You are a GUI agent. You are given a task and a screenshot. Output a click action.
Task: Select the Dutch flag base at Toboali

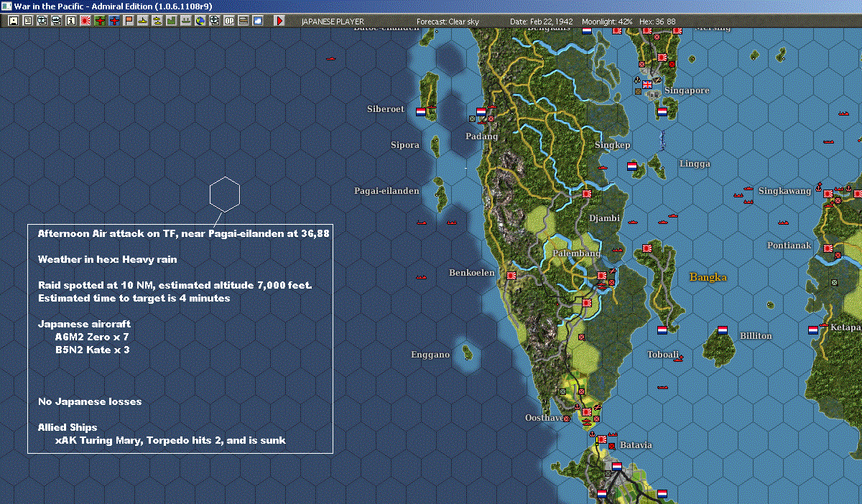pos(662,331)
